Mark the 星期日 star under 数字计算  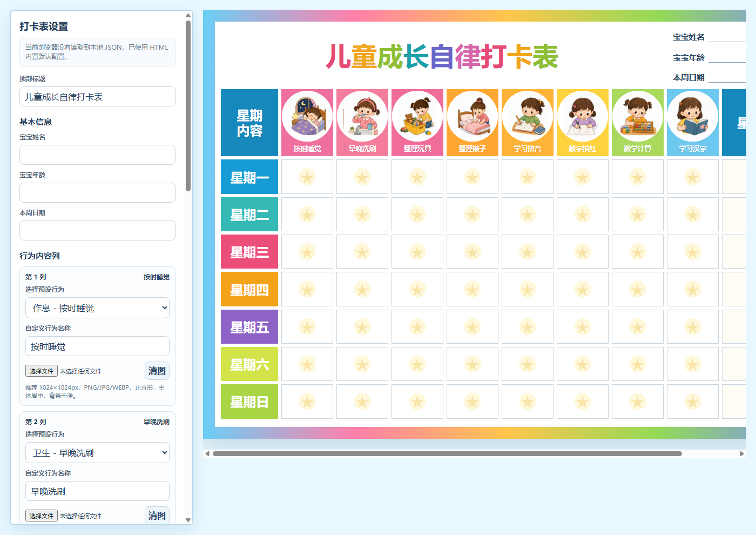coord(638,402)
